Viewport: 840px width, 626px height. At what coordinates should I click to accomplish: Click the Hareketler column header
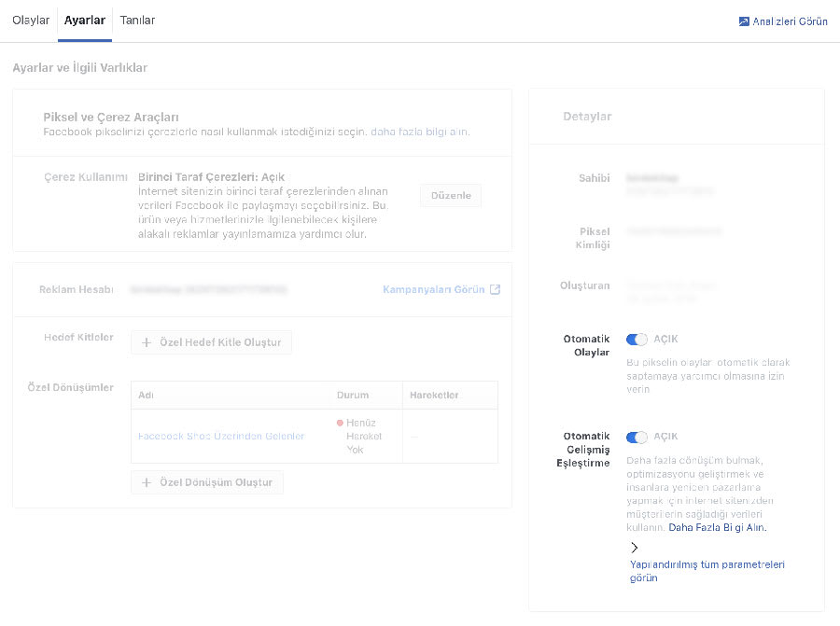[434, 396]
